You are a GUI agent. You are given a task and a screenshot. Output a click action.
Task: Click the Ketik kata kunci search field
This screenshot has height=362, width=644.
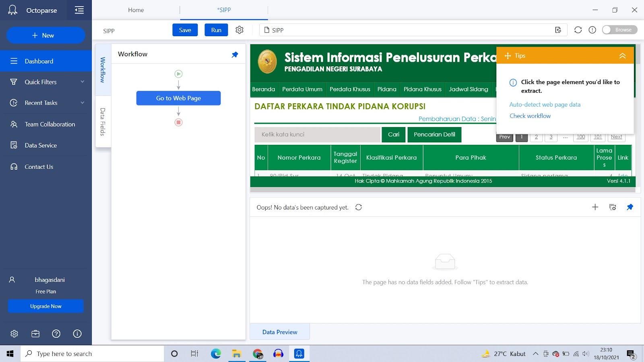pos(317,134)
